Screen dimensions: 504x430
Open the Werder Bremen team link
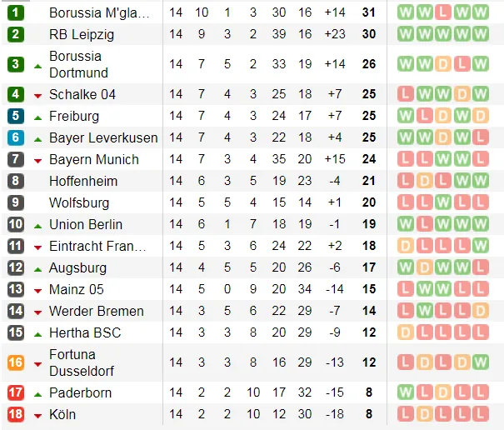click(96, 311)
